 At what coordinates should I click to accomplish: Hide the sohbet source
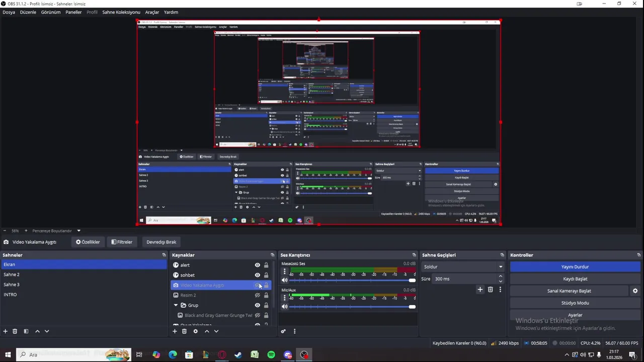pyautogui.click(x=258, y=275)
